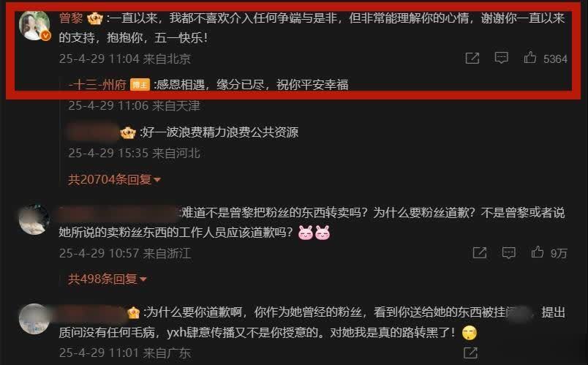Share 曾黎's comment via forward icon

point(472,58)
